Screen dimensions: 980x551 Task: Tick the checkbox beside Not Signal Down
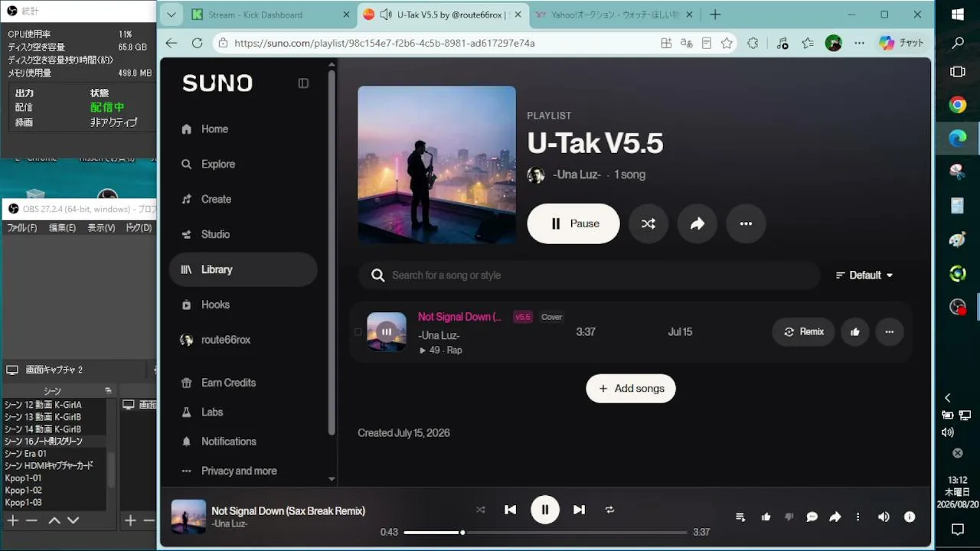[358, 332]
